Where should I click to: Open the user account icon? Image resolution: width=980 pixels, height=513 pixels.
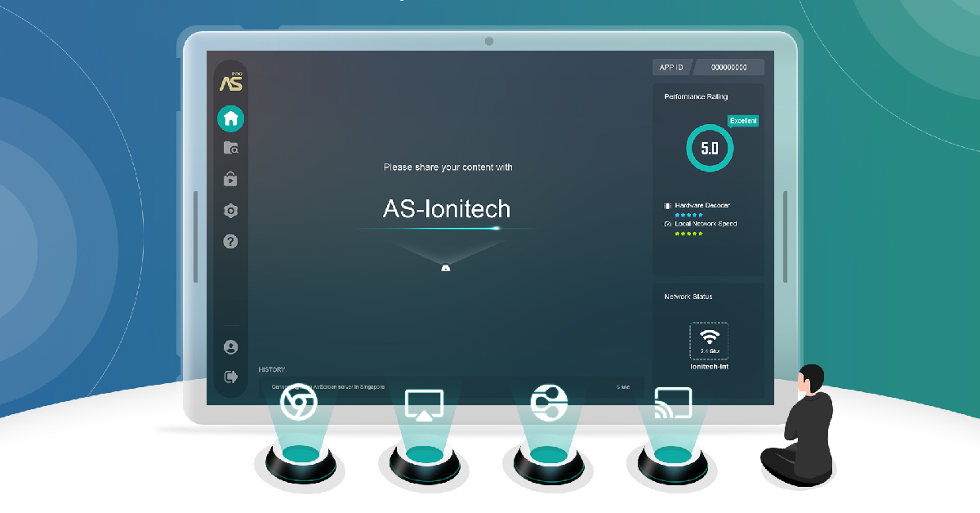pos(230,347)
